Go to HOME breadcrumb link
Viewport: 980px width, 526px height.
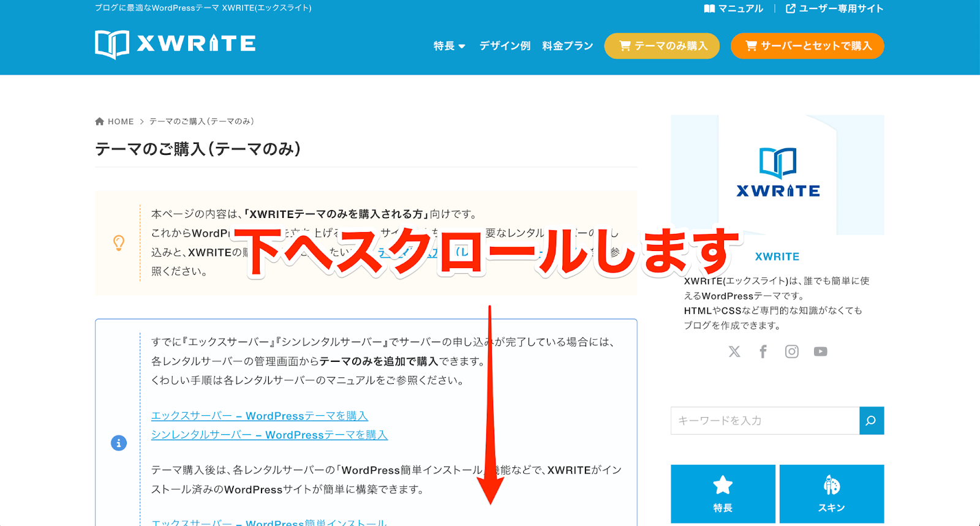click(121, 121)
